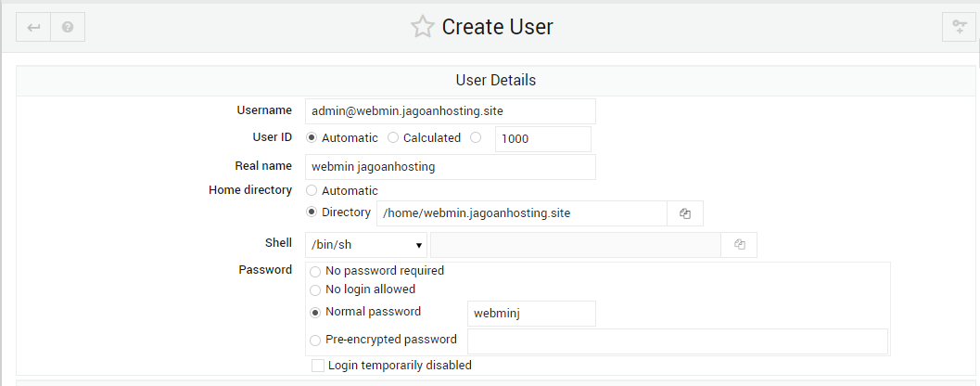
Task: Click the Username input field
Action: (451, 111)
